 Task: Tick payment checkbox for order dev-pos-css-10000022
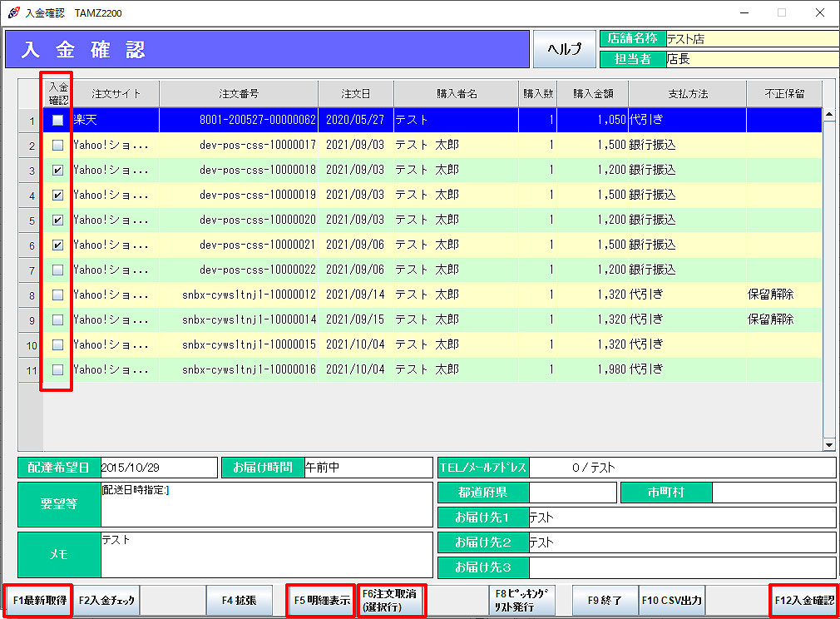click(x=57, y=270)
